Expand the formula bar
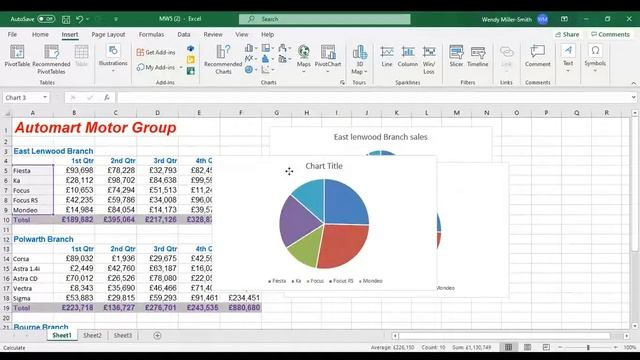 pos(633,98)
